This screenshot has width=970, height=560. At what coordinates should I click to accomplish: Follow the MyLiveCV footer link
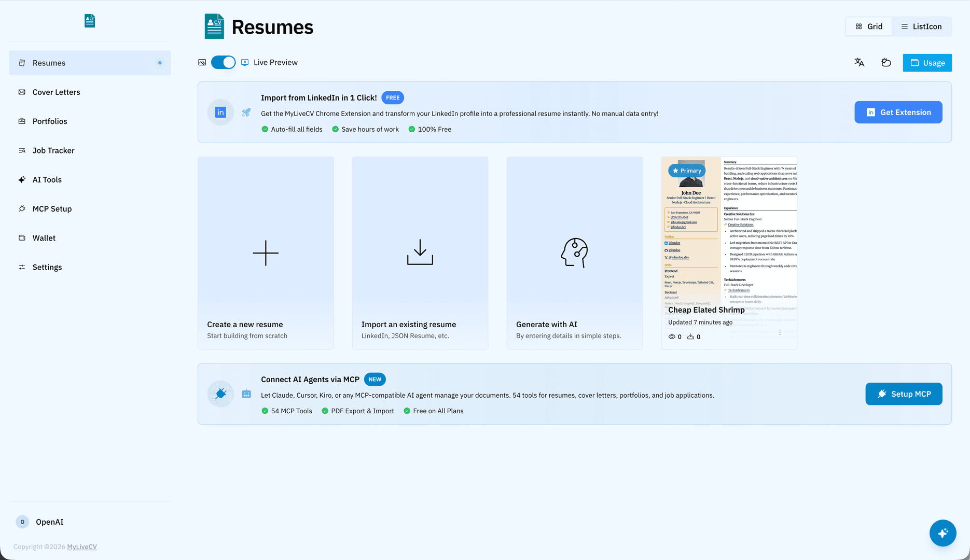click(x=82, y=547)
